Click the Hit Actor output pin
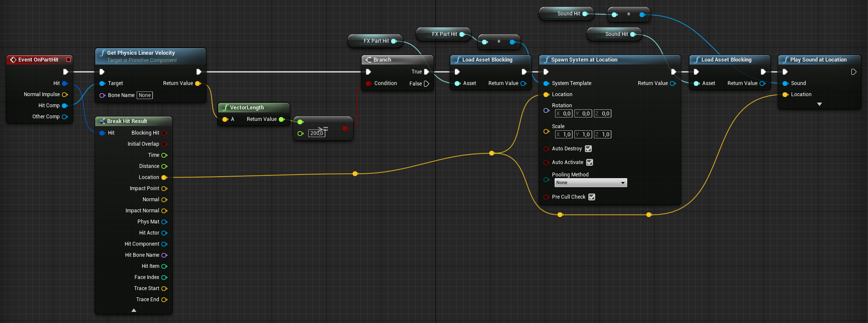The height and width of the screenshot is (323, 868). click(164, 233)
